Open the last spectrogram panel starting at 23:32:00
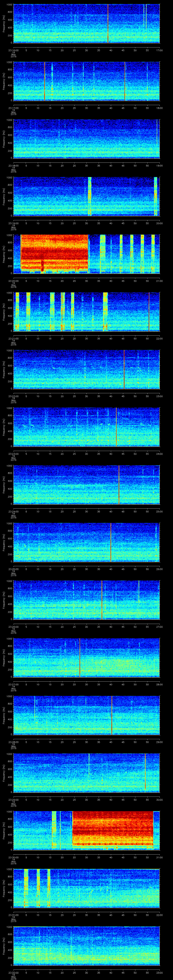This screenshot has height=980, width=173. (x=87, y=947)
